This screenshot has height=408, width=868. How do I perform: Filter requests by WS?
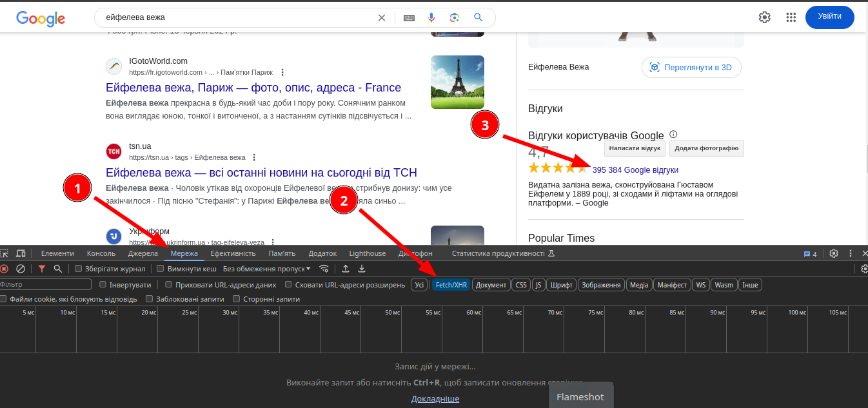[701, 284]
